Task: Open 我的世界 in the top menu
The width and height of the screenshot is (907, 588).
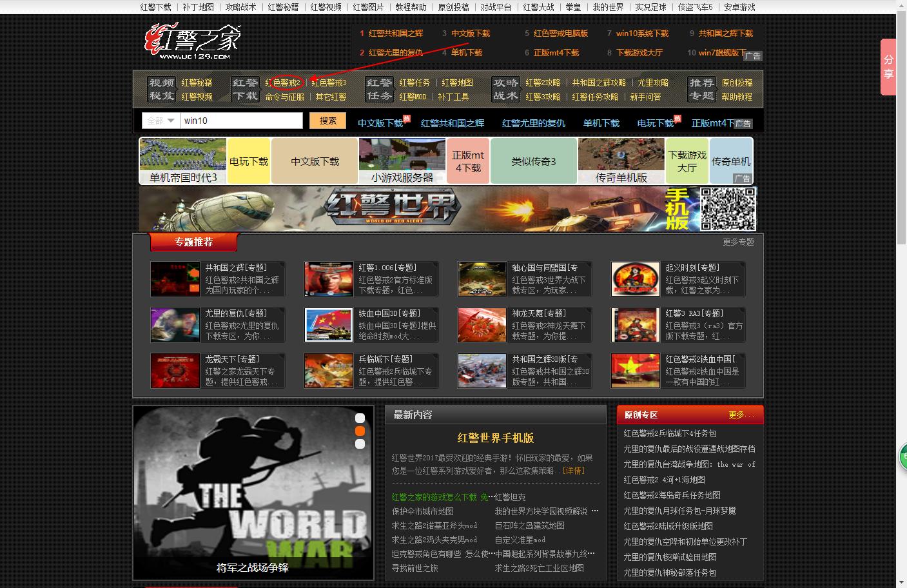Action: coord(609,7)
